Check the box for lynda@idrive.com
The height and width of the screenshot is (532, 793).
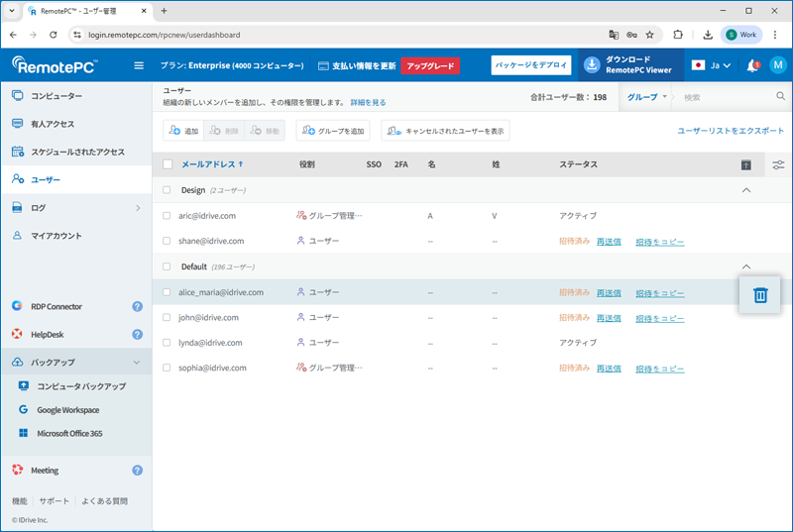coord(167,343)
